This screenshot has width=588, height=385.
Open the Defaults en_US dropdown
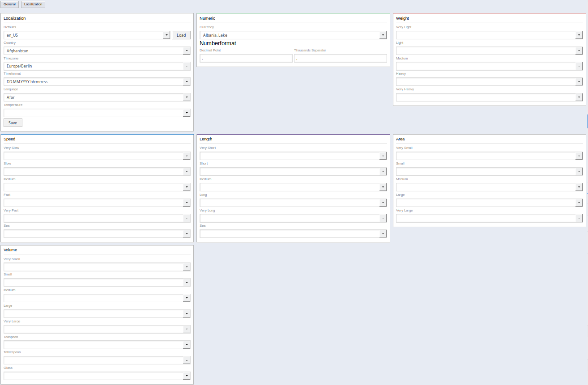tap(87, 35)
